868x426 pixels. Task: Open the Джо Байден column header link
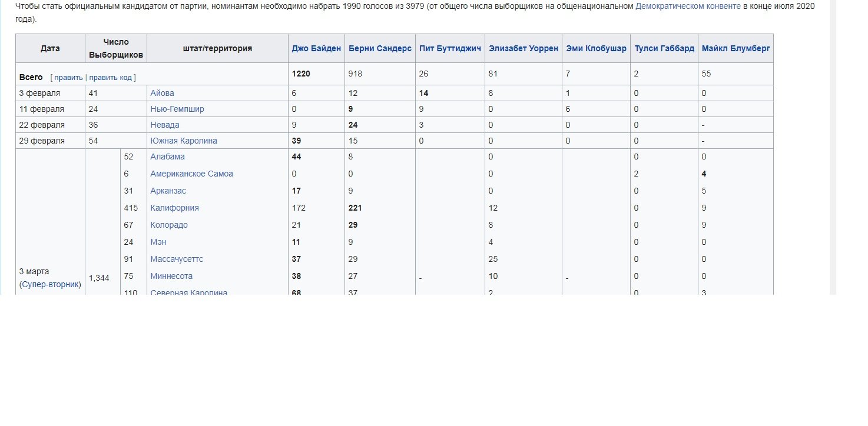(x=316, y=49)
